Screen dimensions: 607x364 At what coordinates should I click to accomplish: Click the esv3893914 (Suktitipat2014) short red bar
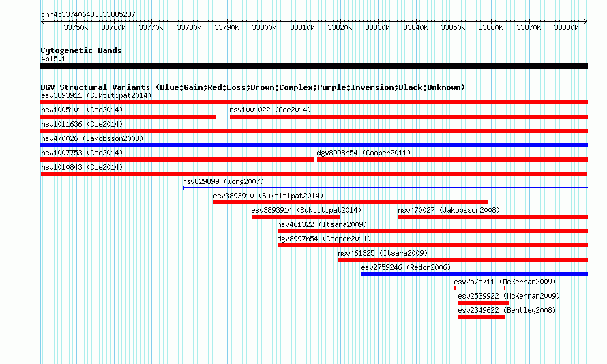295,217
